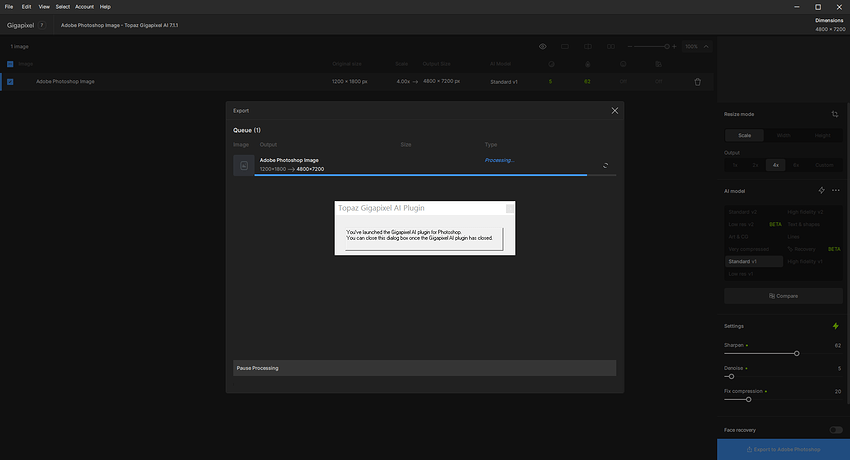This screenshot has width=850, height=460.
Task: Select the Width resize mode tab
Action: 783,135
